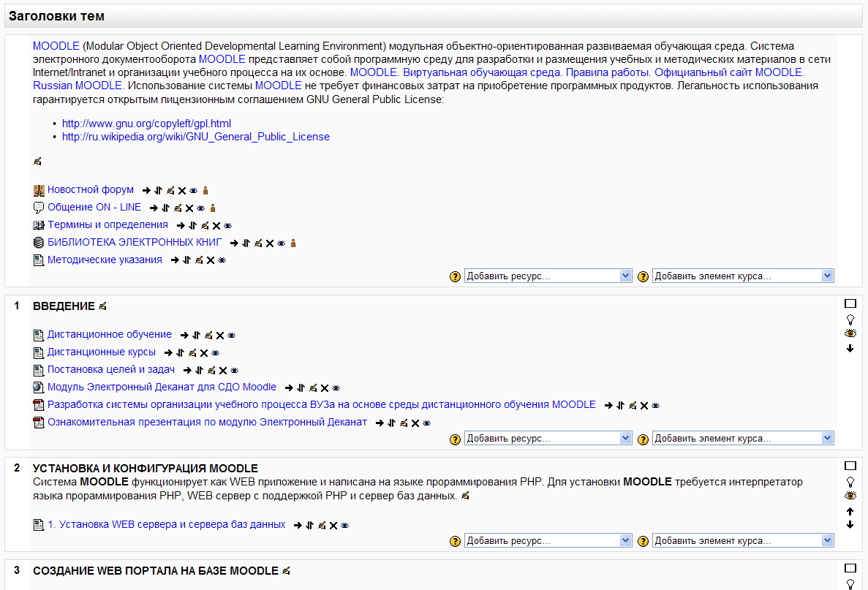Show only topic 1 ВВЕДЕНИЕ
The height and width of the screenshot is (590, 868).
850,303
